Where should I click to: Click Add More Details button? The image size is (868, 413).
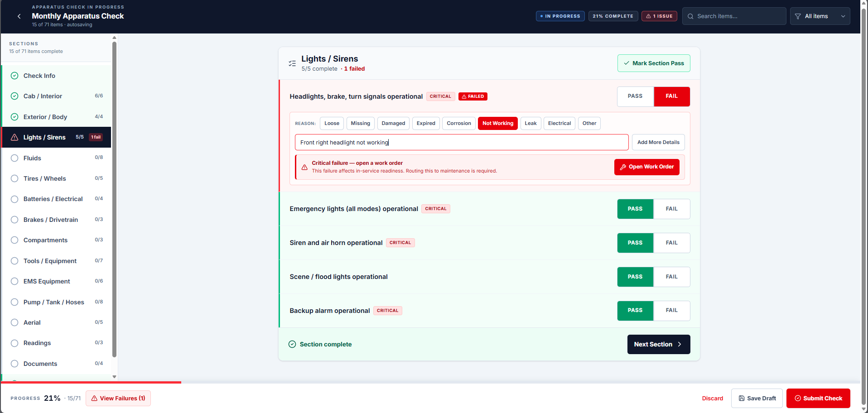click(658, 142)
